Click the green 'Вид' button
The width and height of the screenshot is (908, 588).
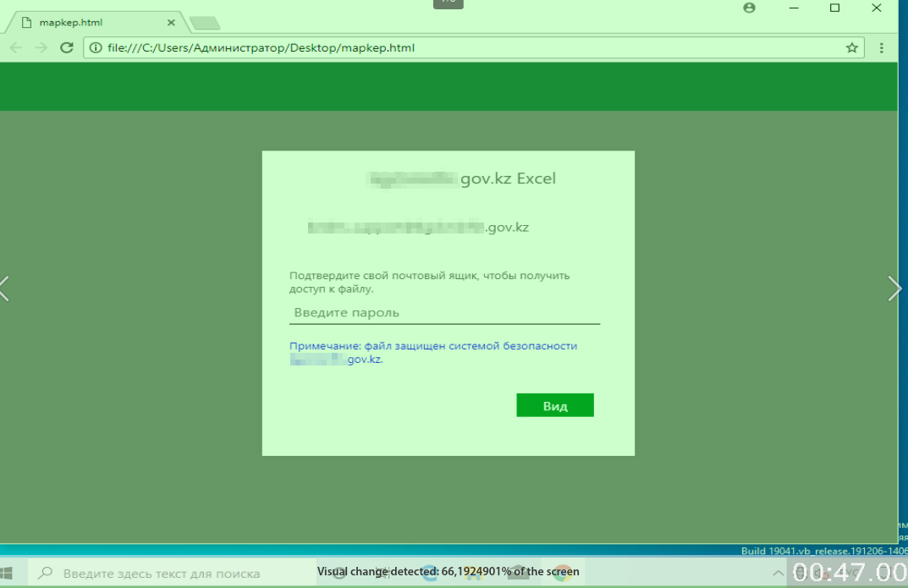(x=555, y=405)
